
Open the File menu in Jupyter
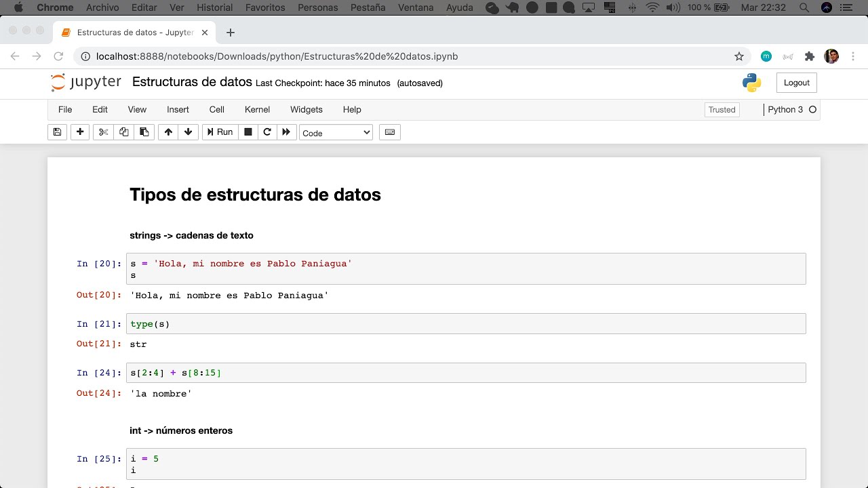click(65, 109)
